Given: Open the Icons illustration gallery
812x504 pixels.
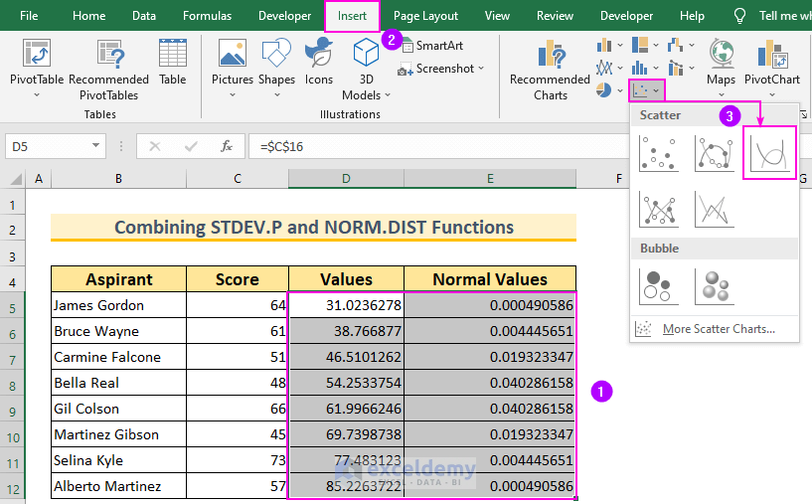Looking at the screenshot, I should (x=319, y=62).
